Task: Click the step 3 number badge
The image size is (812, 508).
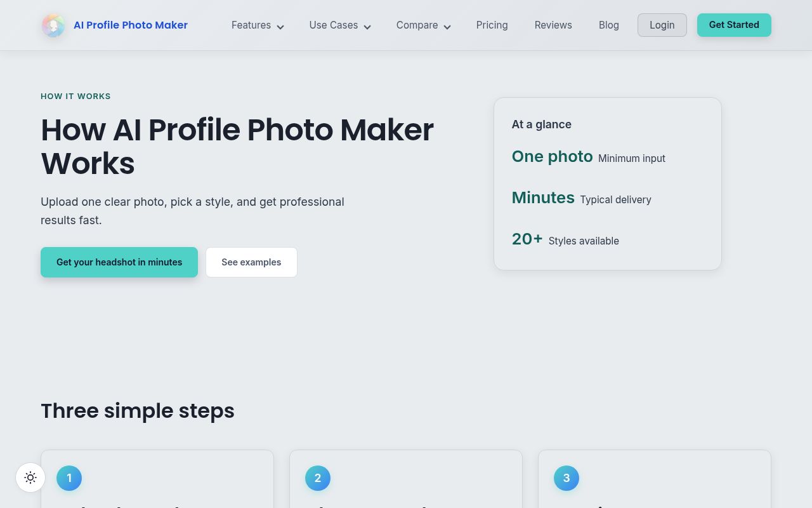Action: point(566,478)
